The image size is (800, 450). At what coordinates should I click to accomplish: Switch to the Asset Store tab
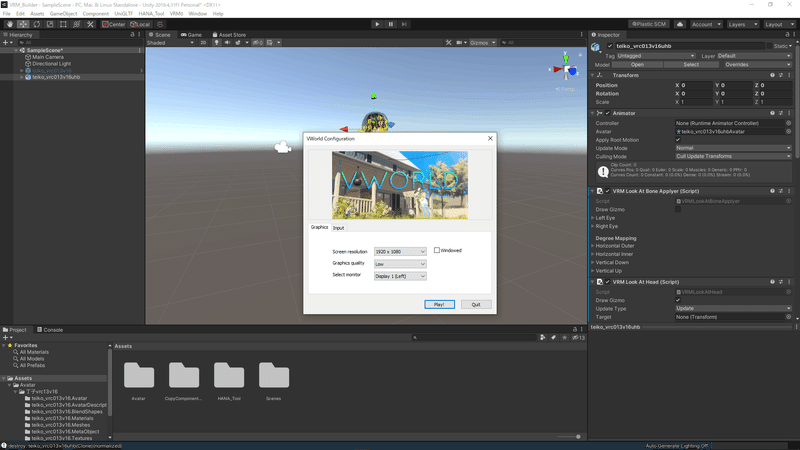pos(229,35)
